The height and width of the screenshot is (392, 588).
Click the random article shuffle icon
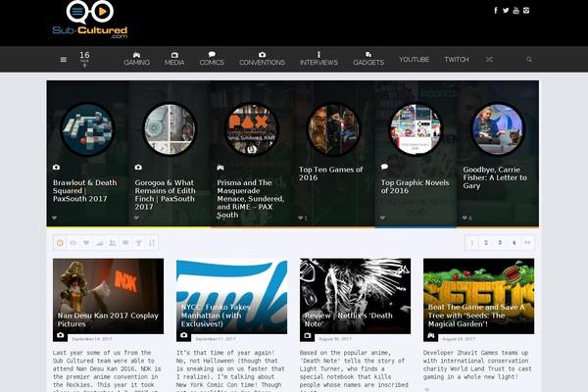click(x=489, y=59)
